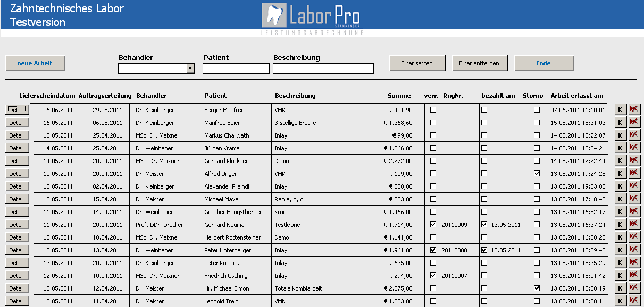
Task: Click the K button for Manfred Beier's row
Action: pyautogui.click(x=620, y=122)
